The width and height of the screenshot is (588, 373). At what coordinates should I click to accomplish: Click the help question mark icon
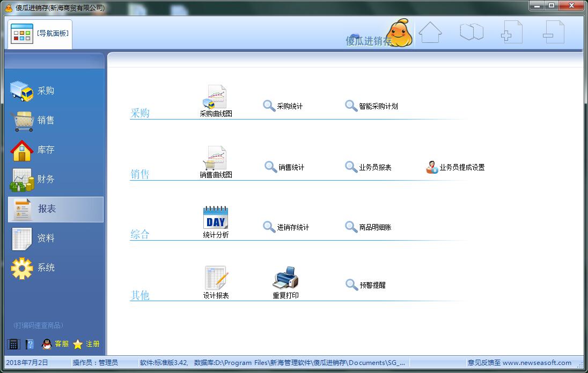tap(30, 344)
